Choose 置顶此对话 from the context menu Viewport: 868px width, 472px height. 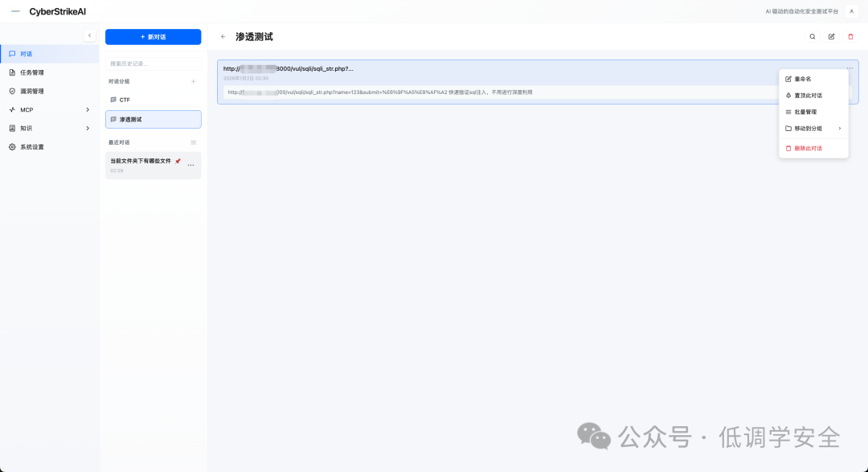pyautogui.click(x=813, y=96)
